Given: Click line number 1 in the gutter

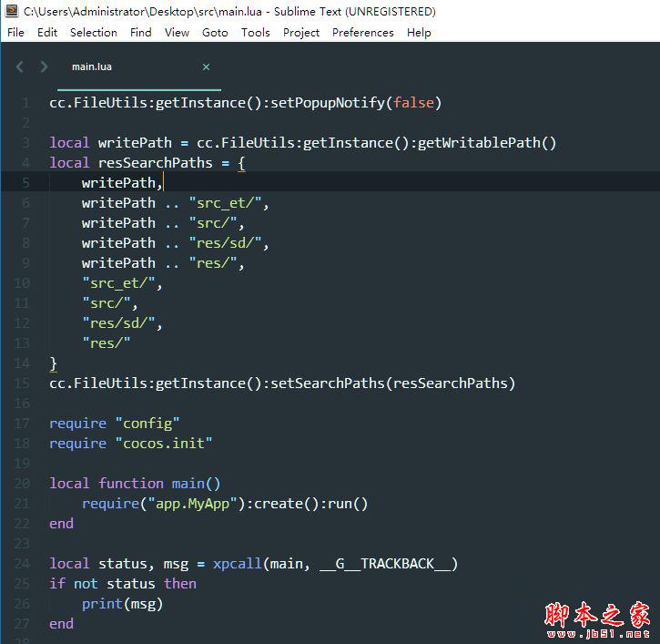Looking at the screenshot, I should [x=25, y=103].
